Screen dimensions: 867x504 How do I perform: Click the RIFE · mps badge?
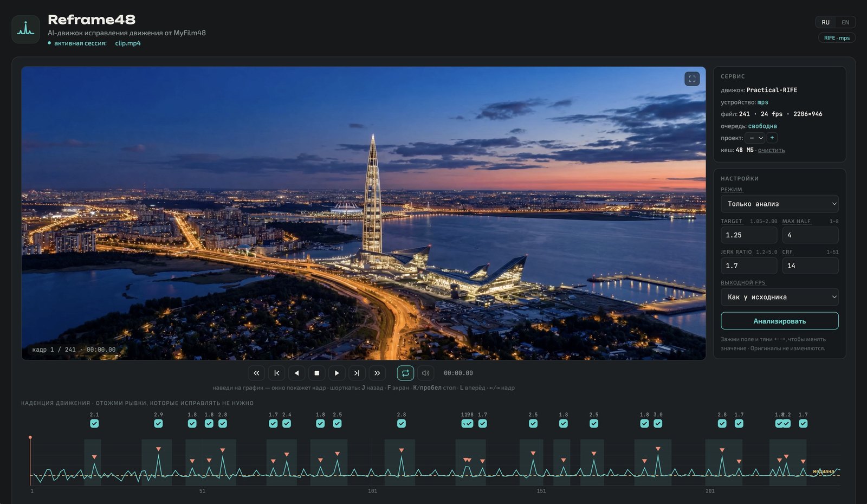click(837, 38)
